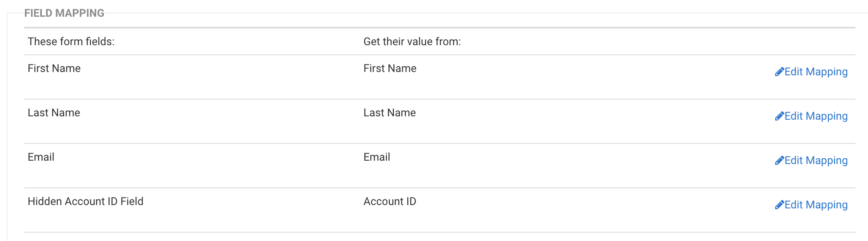The width and height of the screenshot is (868, 241).
Task: Open Edit Mapping link in Email row
Action: tap(816, 161)
